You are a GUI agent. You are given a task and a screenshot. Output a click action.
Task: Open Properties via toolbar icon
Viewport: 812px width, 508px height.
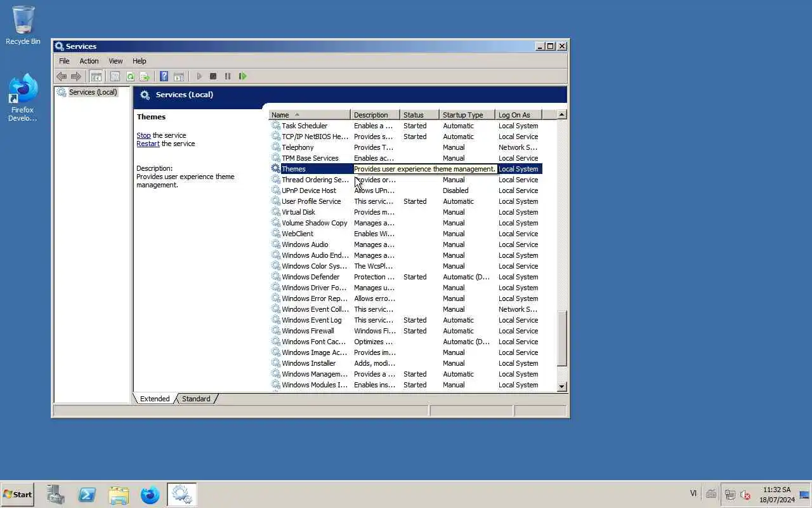pyautogui.click(x=115, y=76)
